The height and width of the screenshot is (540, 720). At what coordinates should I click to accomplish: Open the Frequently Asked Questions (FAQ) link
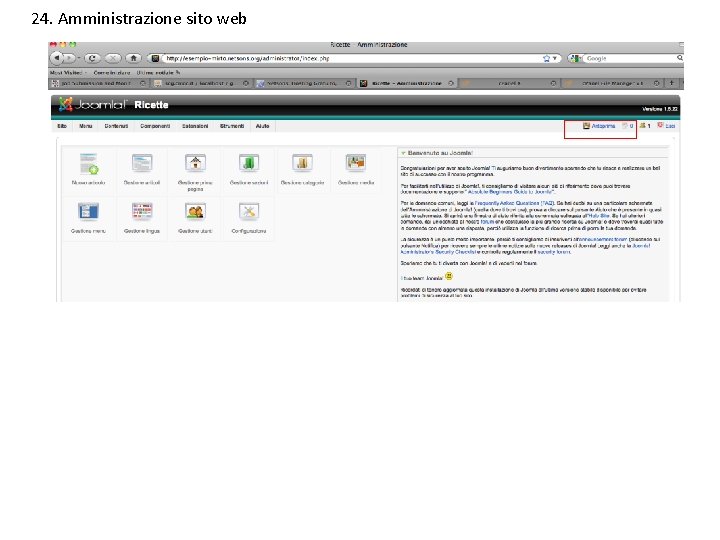514,203
